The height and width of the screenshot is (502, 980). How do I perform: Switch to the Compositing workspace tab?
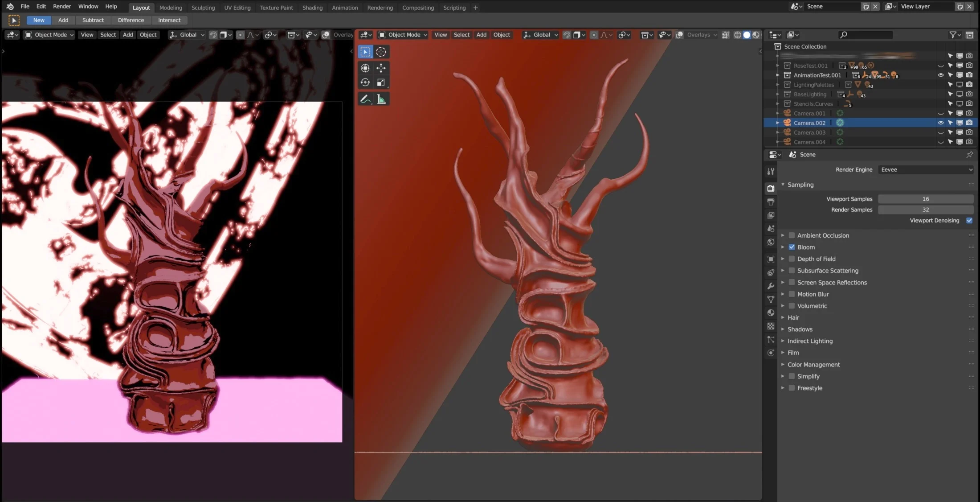coord(418,8)
